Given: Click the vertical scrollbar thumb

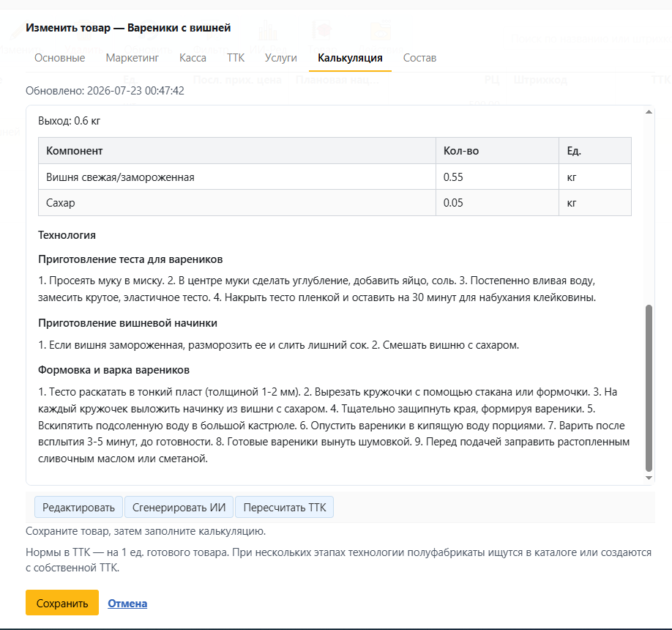Looking at the screenshot, I should pos(649,388).
